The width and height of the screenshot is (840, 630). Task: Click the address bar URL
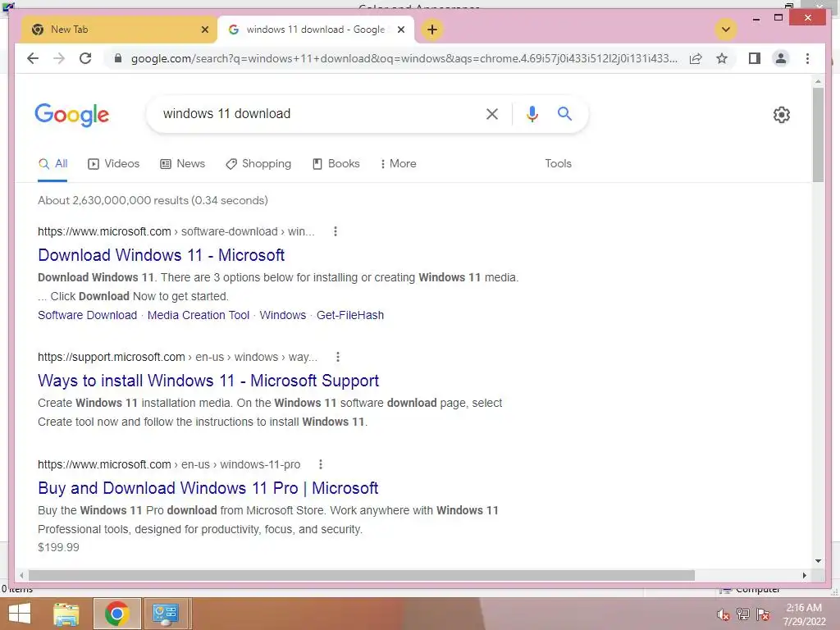pyautogui.click(x=404, y=58)
